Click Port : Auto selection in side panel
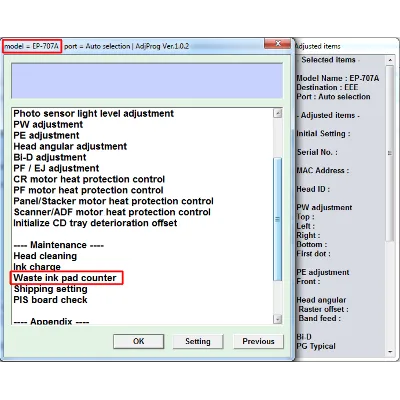 (x=333, y=97)
